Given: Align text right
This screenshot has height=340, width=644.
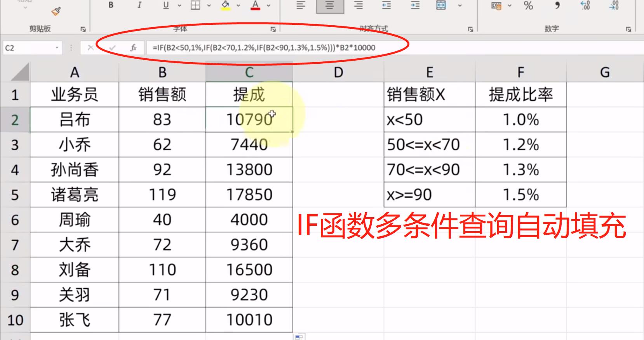Looking at the screenshot, I should [x=359, y=5].
